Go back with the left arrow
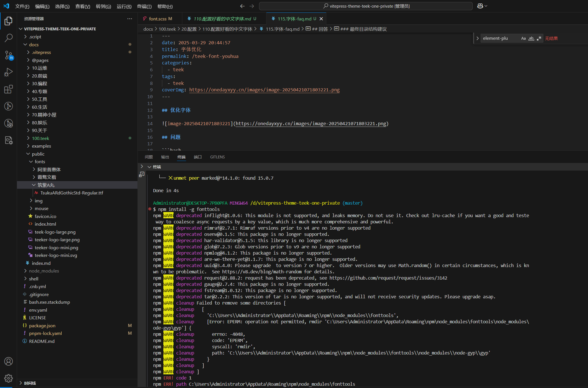 point(242,6)
